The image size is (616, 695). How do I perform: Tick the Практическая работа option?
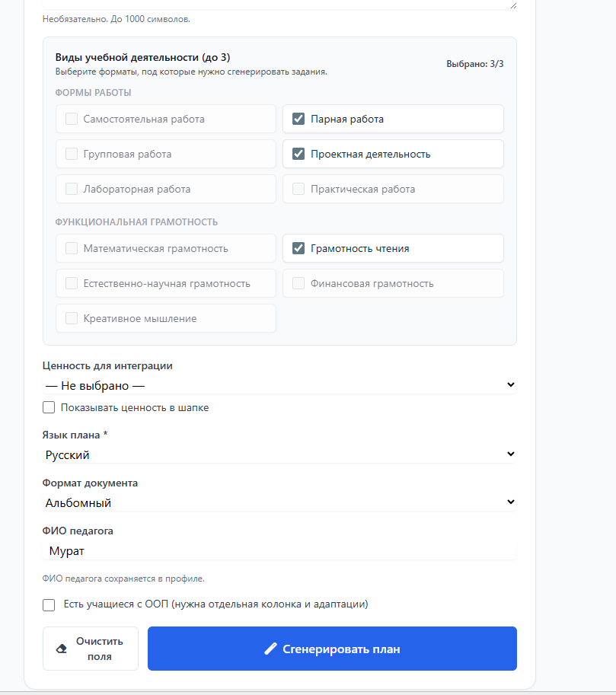click(x=298, y=189)
